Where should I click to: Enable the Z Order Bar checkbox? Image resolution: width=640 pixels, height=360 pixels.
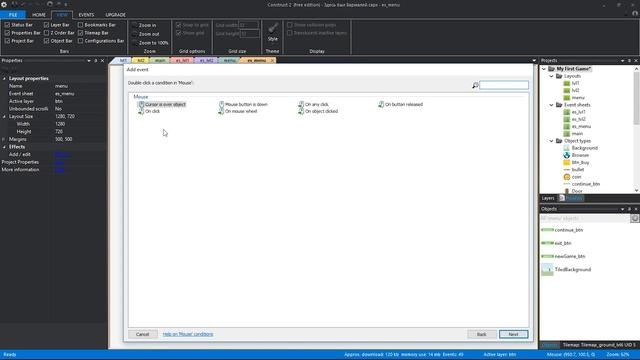[x=46, y=33]
